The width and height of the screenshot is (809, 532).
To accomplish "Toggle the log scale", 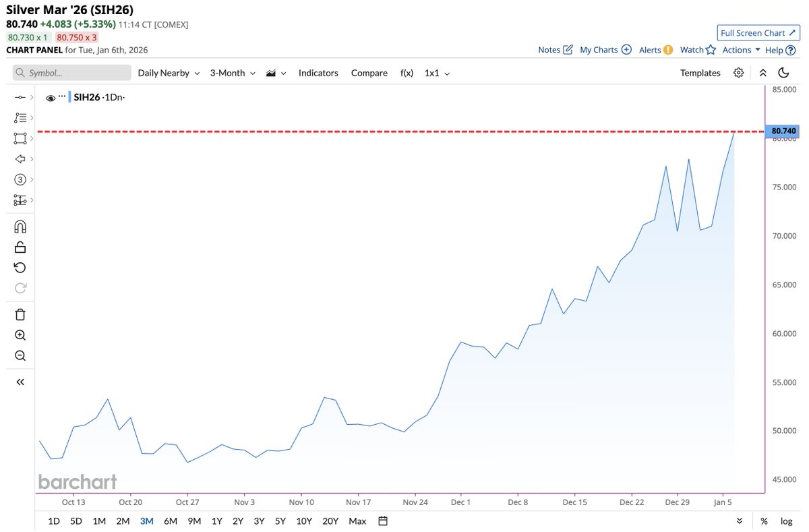I will pos(786,521).
